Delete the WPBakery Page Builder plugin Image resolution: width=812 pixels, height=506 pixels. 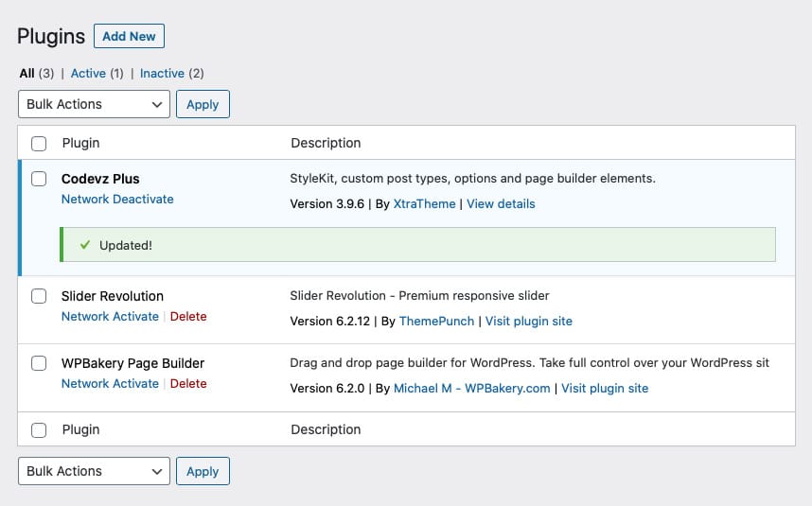pyautogui.click(x=188, y=384)
